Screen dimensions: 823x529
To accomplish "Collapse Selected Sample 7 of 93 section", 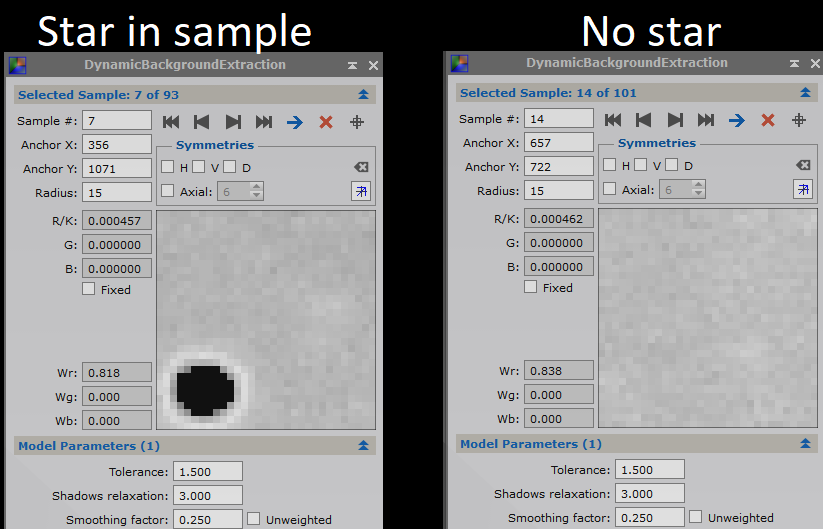I will pyautogui.click(x=363, y=94).
